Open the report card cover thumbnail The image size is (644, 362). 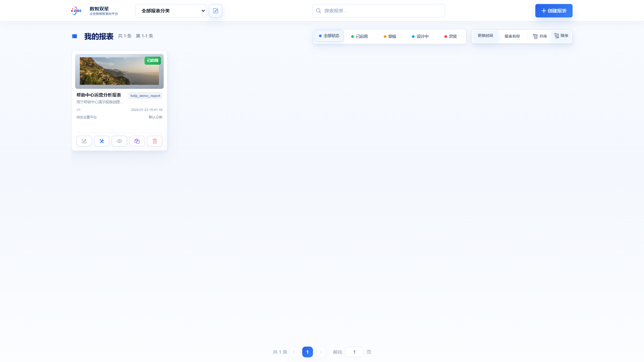(x=119, y=71)
